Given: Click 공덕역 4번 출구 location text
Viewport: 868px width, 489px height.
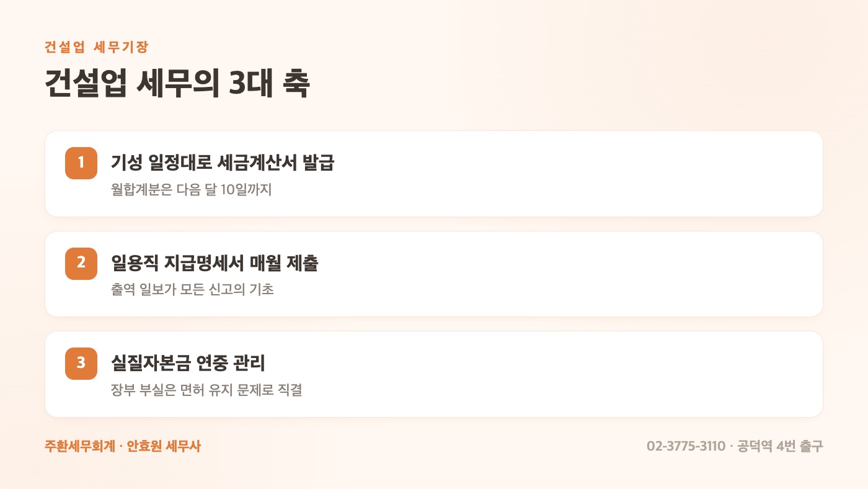Looking at the screenshot, I should (780, 446).
